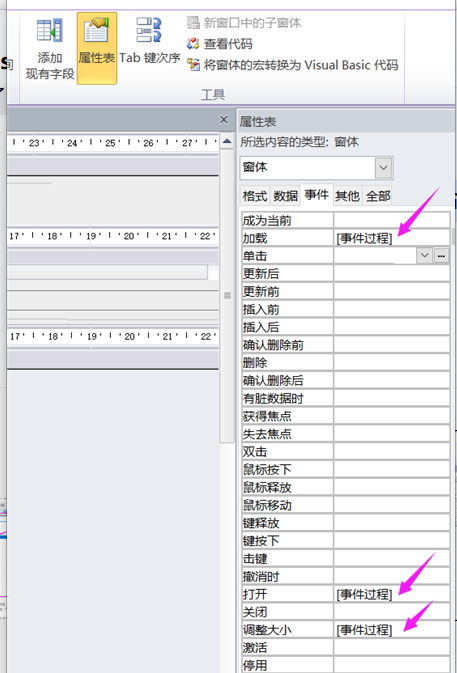The height and width of the screenshot is (673, 457).
Task: Select the 调整大小 event field
Action: [x=392, y=630]
